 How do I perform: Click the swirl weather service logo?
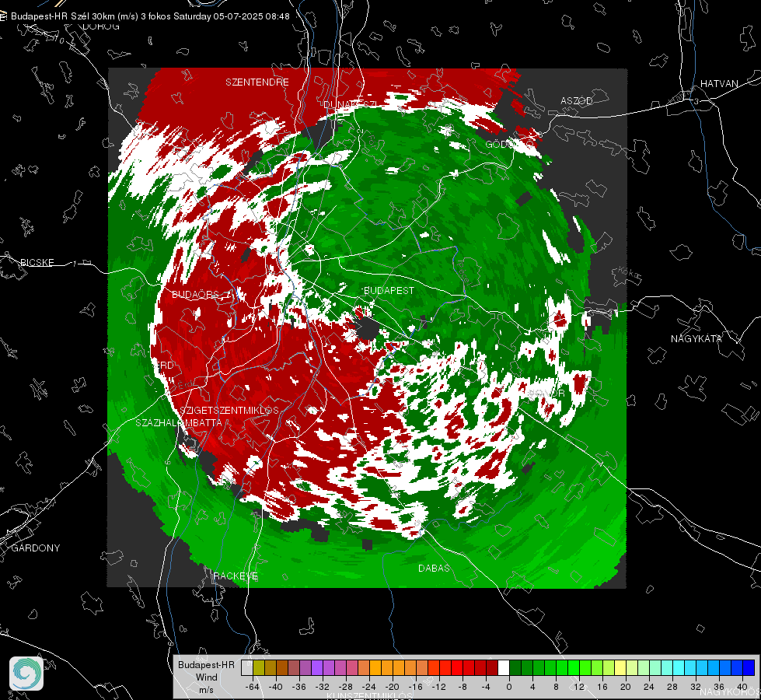point(26,674)
